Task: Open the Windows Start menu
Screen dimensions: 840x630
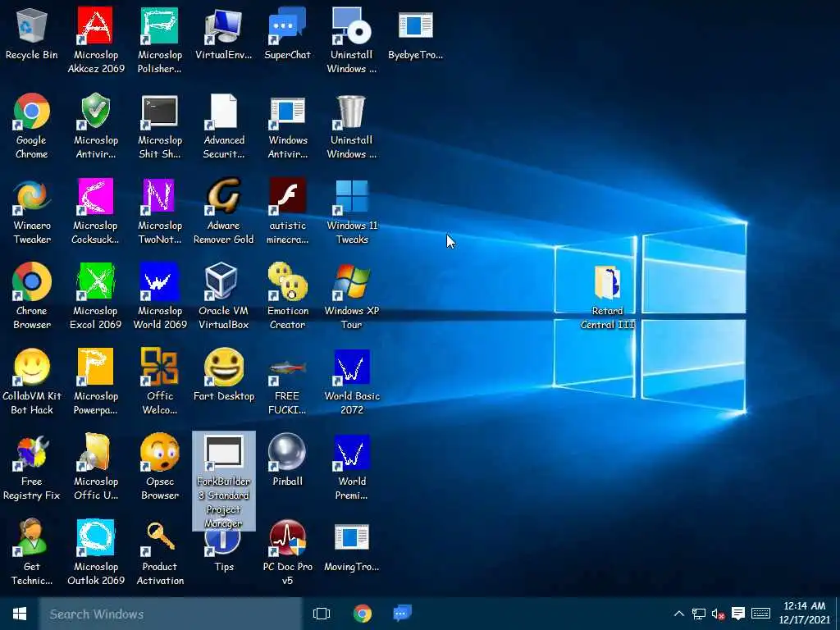Action: pos(20,614)
